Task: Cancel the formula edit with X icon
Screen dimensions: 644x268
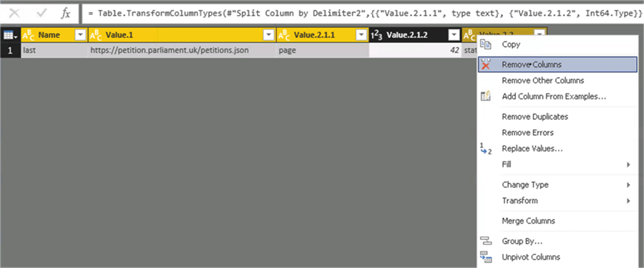Action: (14, 14)
